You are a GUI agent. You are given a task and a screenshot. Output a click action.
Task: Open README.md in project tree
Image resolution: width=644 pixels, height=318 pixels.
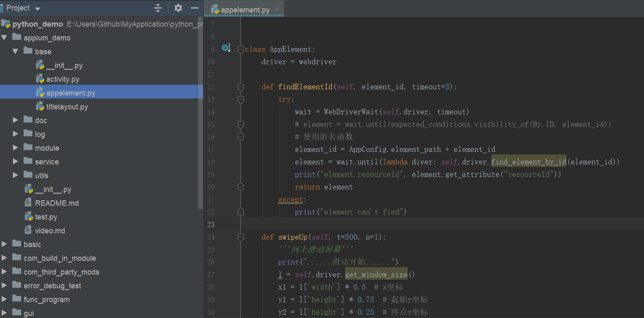click(57, 203)
